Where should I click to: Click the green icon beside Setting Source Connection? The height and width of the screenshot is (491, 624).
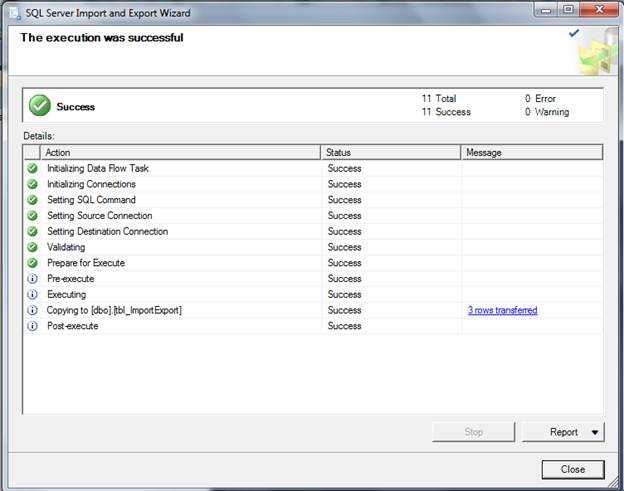(x=32, y=216)
